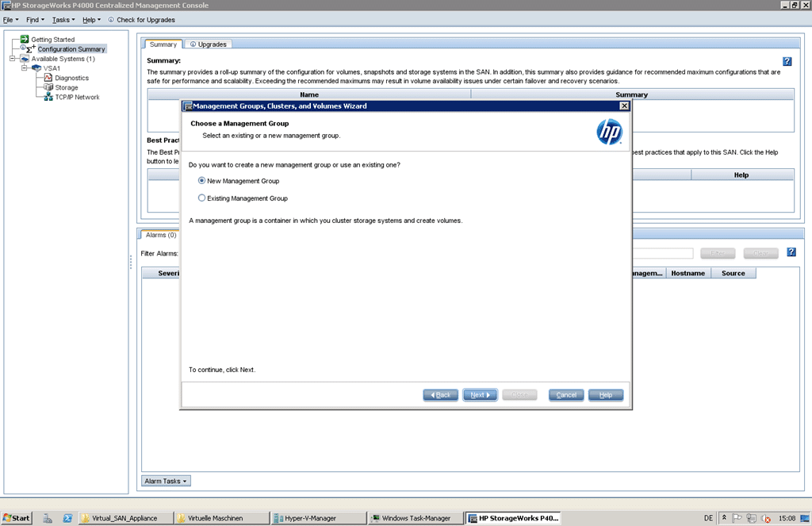The image size is (812, 526).
Task: Click the HP logo in the wizard
Action: click(609, 132)
